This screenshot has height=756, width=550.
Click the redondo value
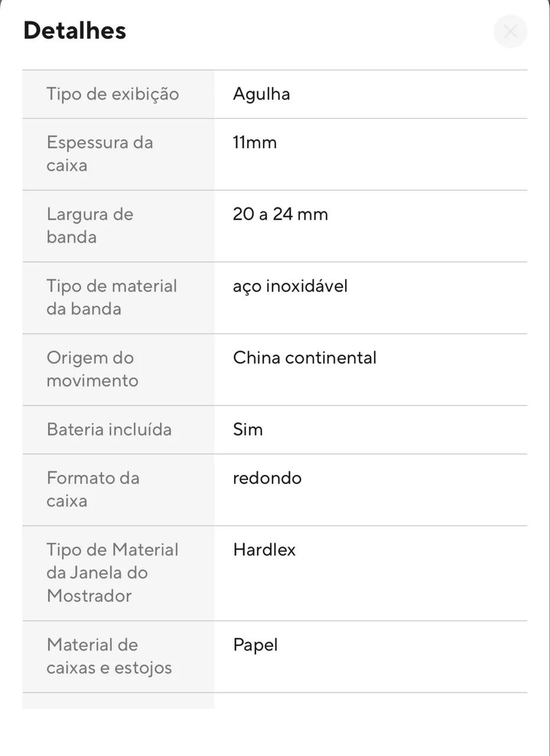click(267, 478)
